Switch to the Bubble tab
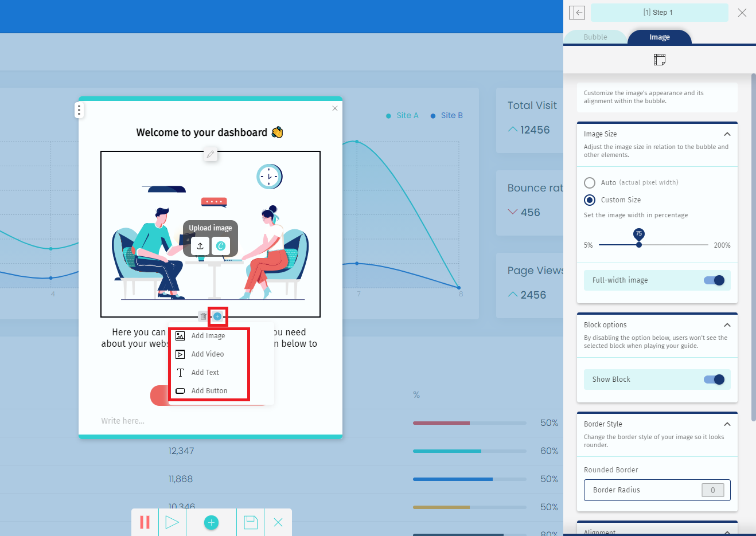Image resolution: width=756 pixels, height=536 pixels. pos(595,37)
